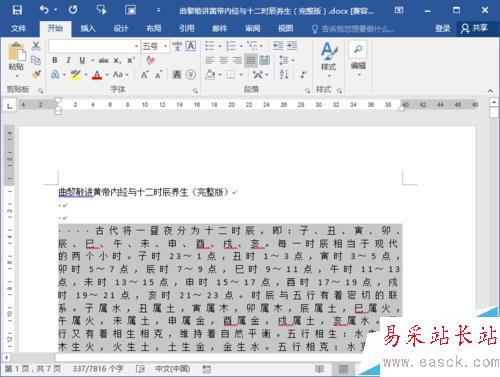Viewport: 500px width, 377px height.
Task: Decrease paragraph indent
Action: 278,46
